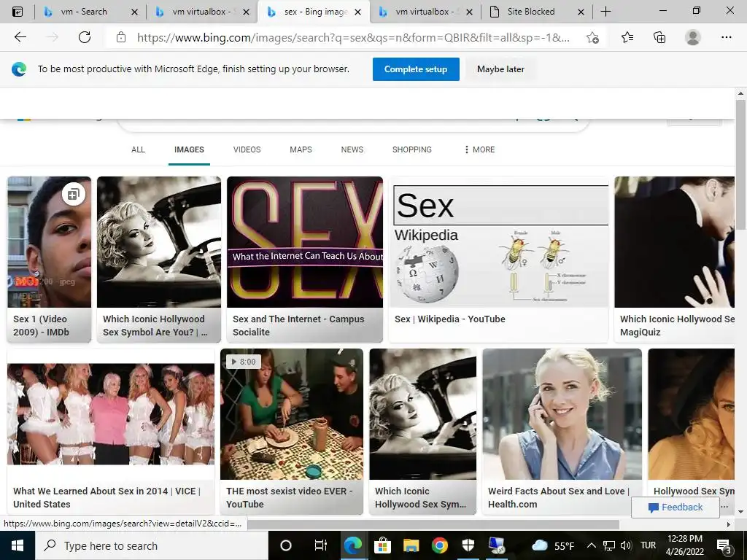
Task: Click the Refresh page icon
Action: point(85,37)
